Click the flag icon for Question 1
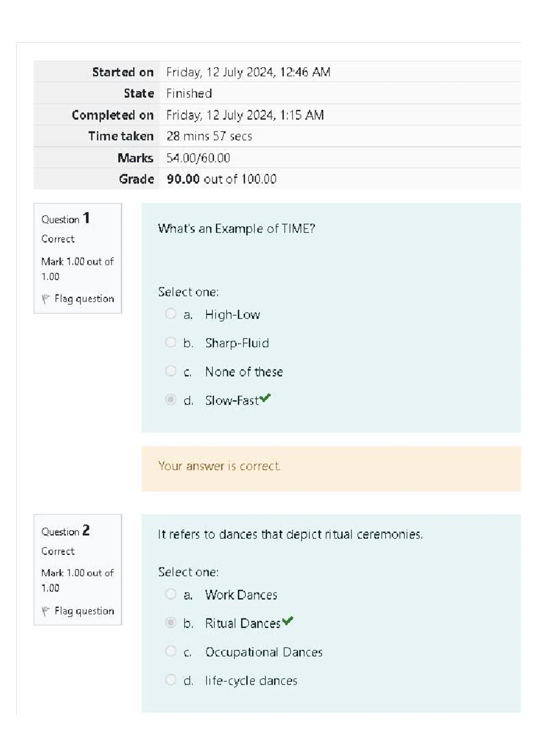534x756 pixels. (45, 299)
